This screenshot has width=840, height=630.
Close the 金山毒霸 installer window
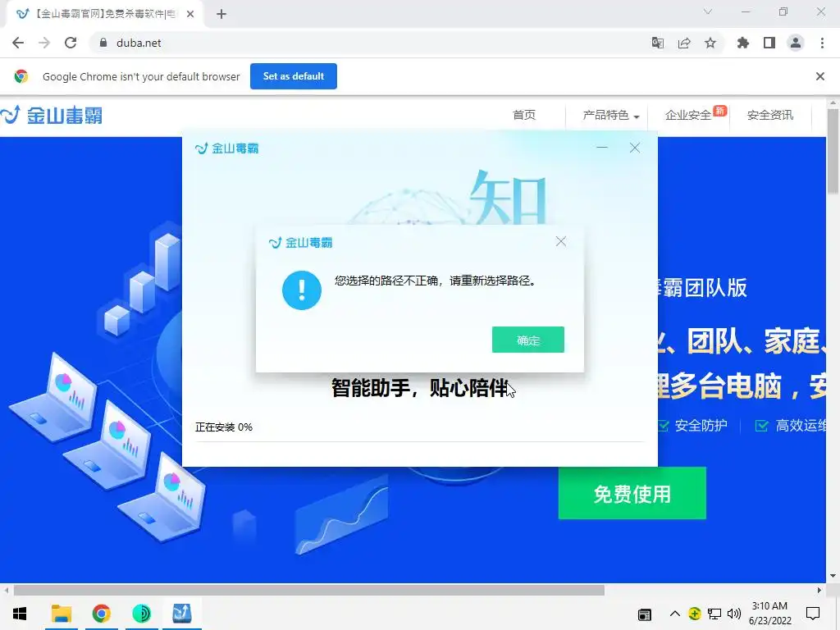tap(635, 148)
